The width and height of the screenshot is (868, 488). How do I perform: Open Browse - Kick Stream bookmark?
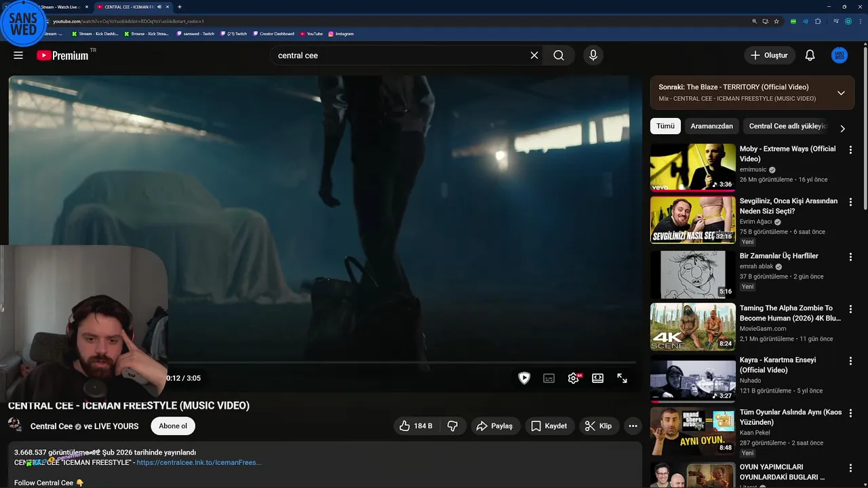click(146, 34)
